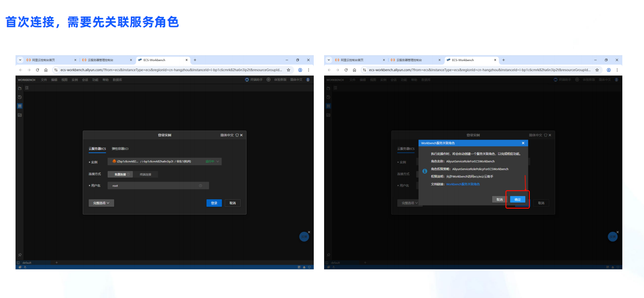The height and width of the screenshot is (298, 644).
Task: Open 视图 menu in left Workbench
Action: pos(64,80)
